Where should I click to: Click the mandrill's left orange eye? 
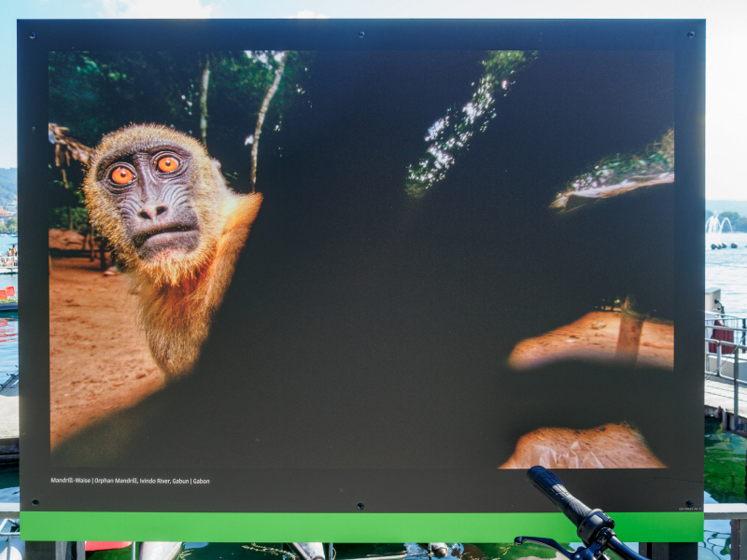click(x=121, y=175)
